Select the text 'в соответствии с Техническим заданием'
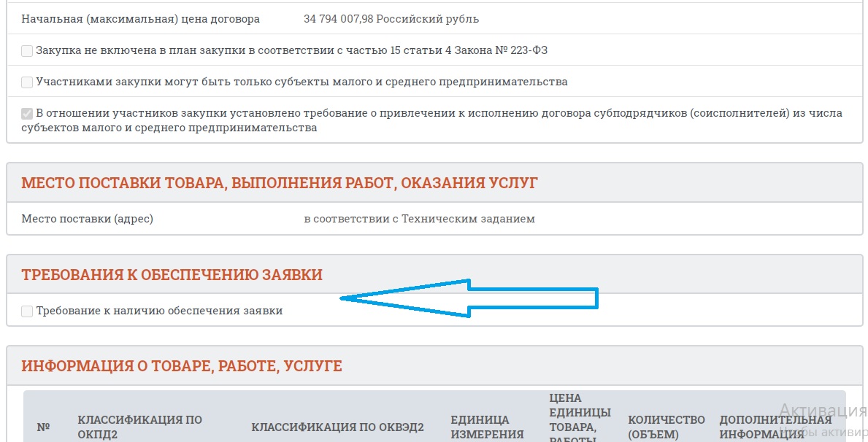This screenshot has width=868, height=442. tap(419, 219)
